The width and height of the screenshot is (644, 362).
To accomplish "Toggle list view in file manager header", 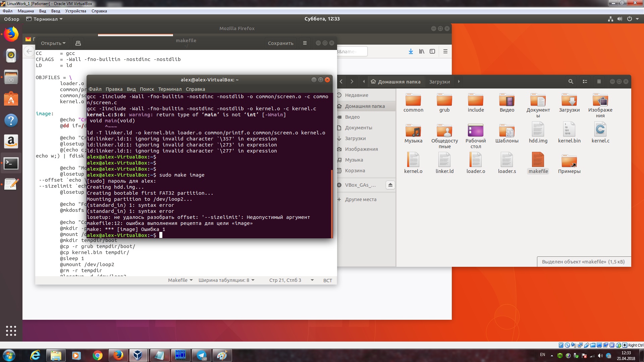I will click(x=585, y=81).
